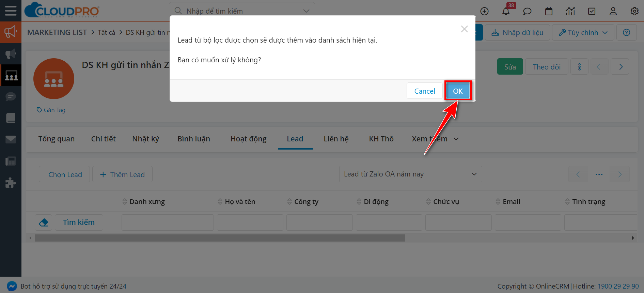Select the newspaper sidebar icon
This screenshot has height=293, width=644.
pyautogui.click(x=11, y=161)
